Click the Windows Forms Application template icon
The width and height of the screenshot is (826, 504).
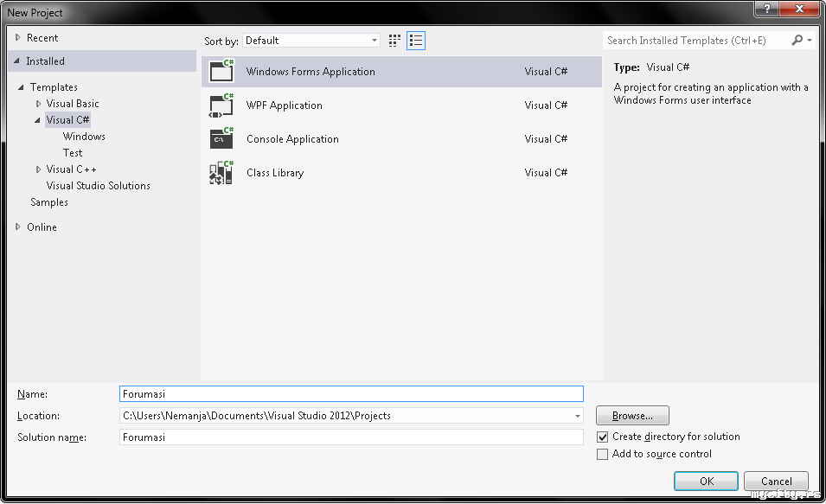pos(222,72)
